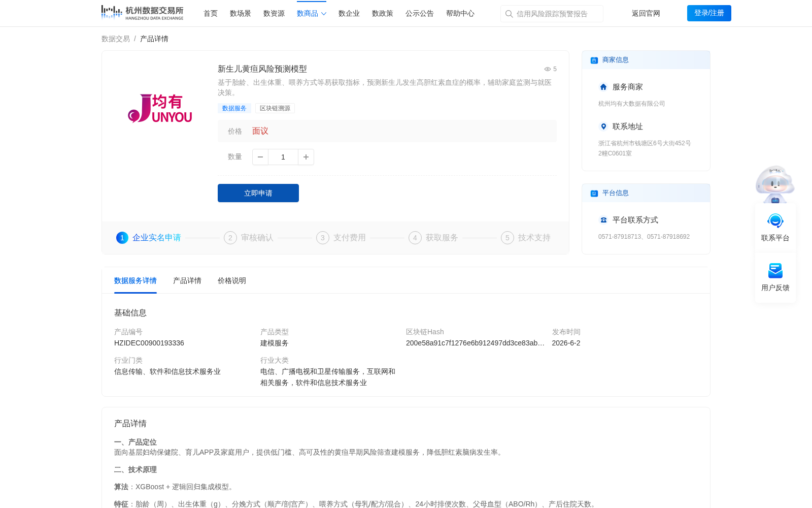Click step 2 circle 审核确认

pyautogui.click(x=230, y=238)
